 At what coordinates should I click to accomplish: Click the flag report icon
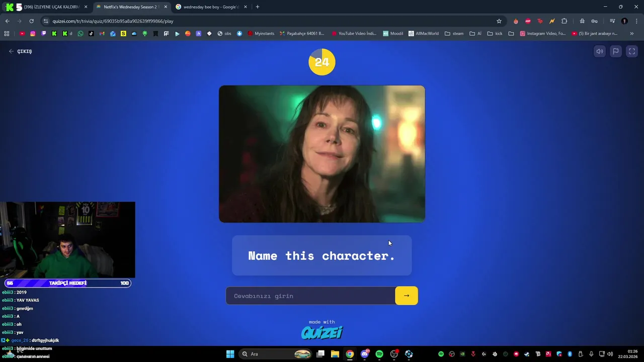point(616,51)
